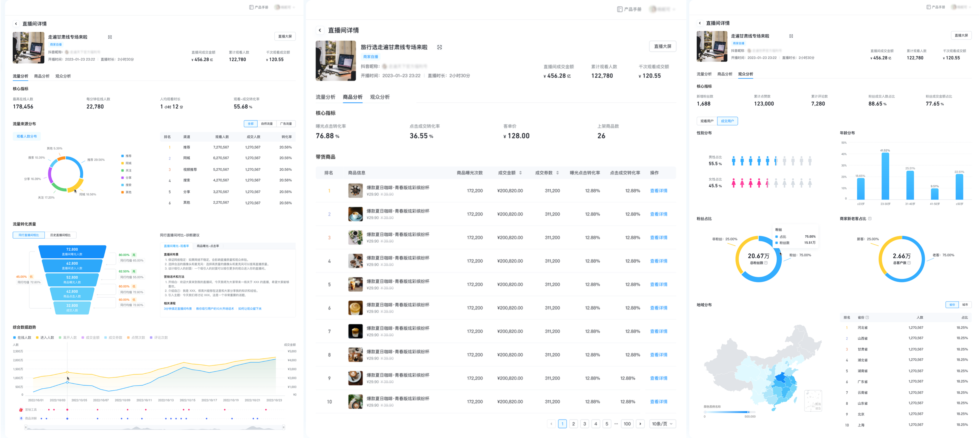The height and width of the screenshot is (438, 980).
Task: Open course link 如何让观众留下来
Action: point(250,309)
